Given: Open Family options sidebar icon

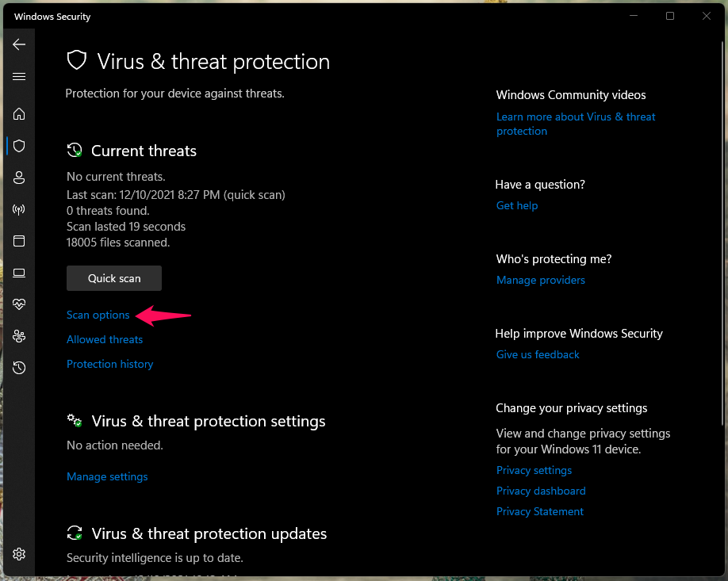Looking at the screenshot, I should (19, 336).
